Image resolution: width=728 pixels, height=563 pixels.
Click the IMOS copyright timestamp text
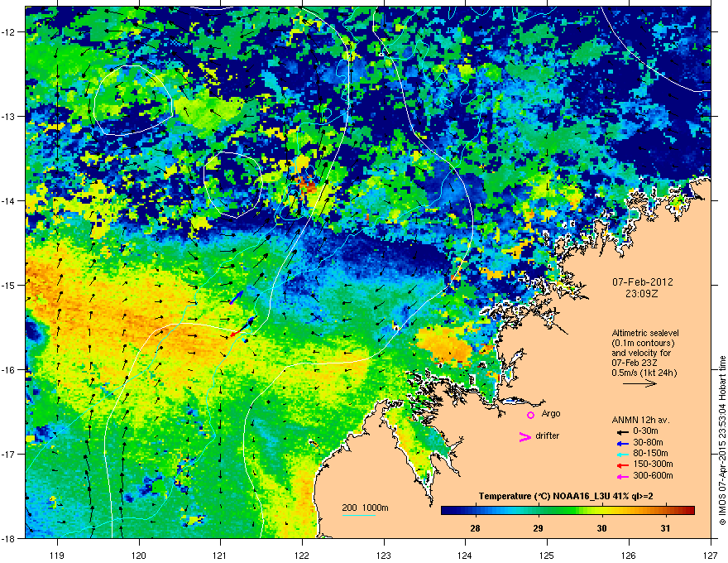(x=722, y=440)
